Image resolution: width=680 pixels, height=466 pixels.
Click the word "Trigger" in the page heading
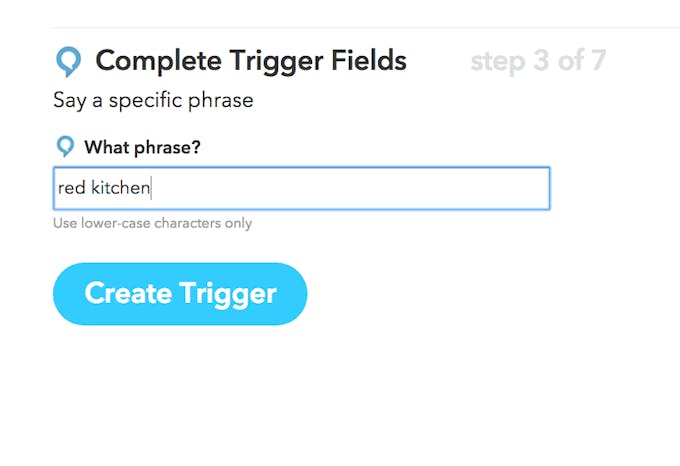coord(276,61)
